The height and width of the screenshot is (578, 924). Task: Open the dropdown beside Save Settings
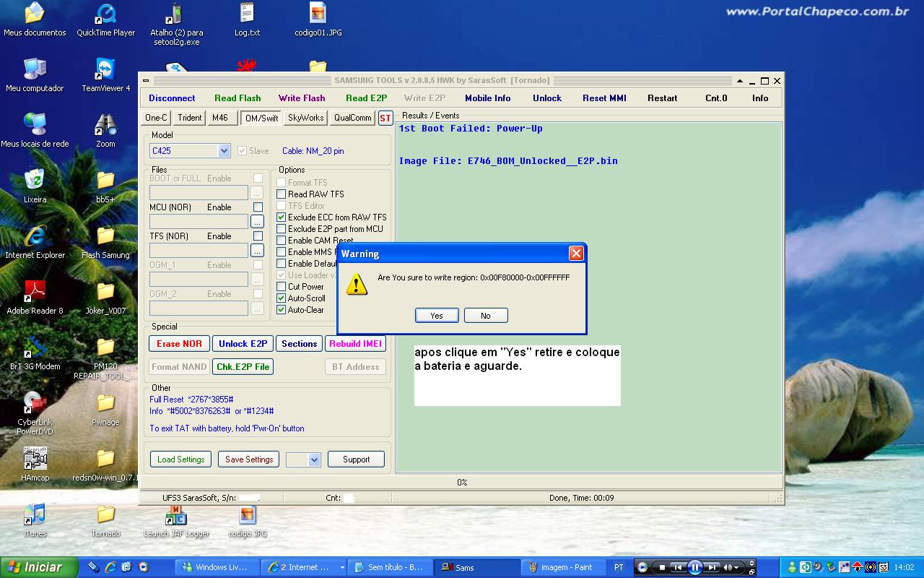point(314,460)
